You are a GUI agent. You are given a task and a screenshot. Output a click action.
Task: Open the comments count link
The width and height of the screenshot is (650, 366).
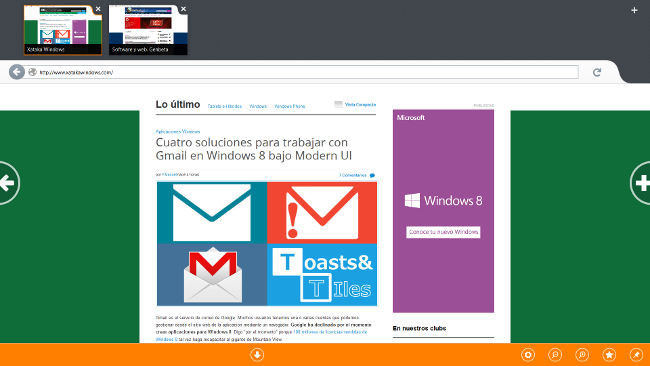point(353,175)
